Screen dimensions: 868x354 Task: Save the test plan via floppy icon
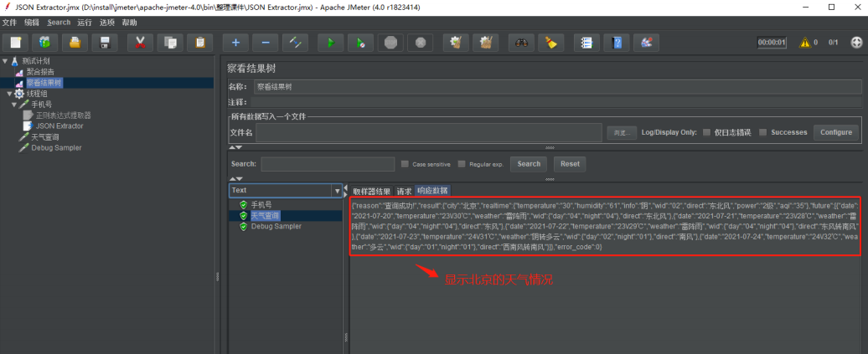(x=105, y=43)
